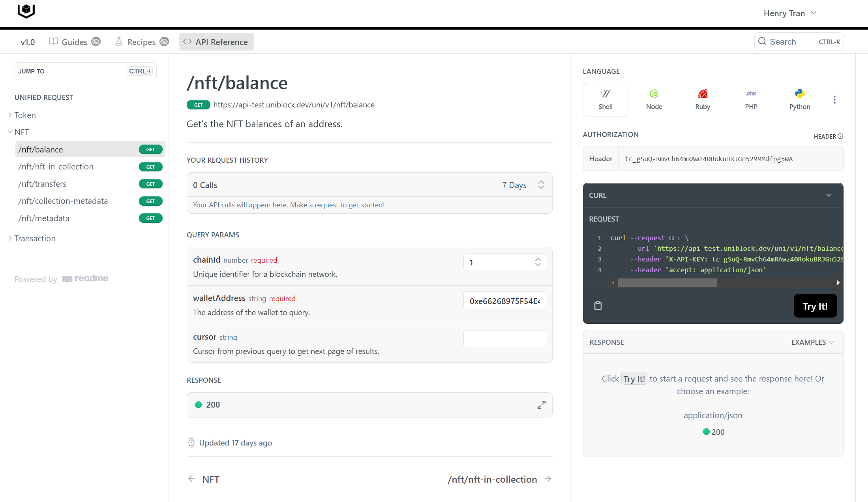Switch to the Guides tab
This screenshot has height=502, width=868.
click(74, 42)
